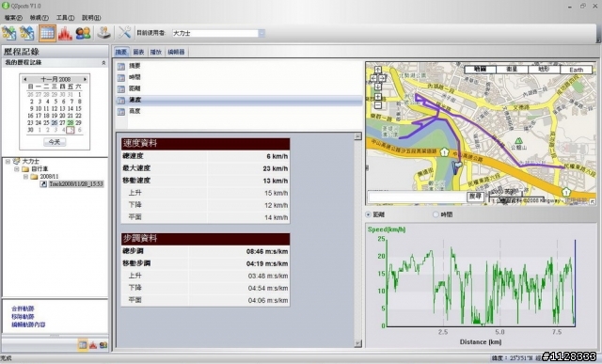Go to previous month in calendar
This screenshot has width=602, height=364.
(x=25, y=79)
